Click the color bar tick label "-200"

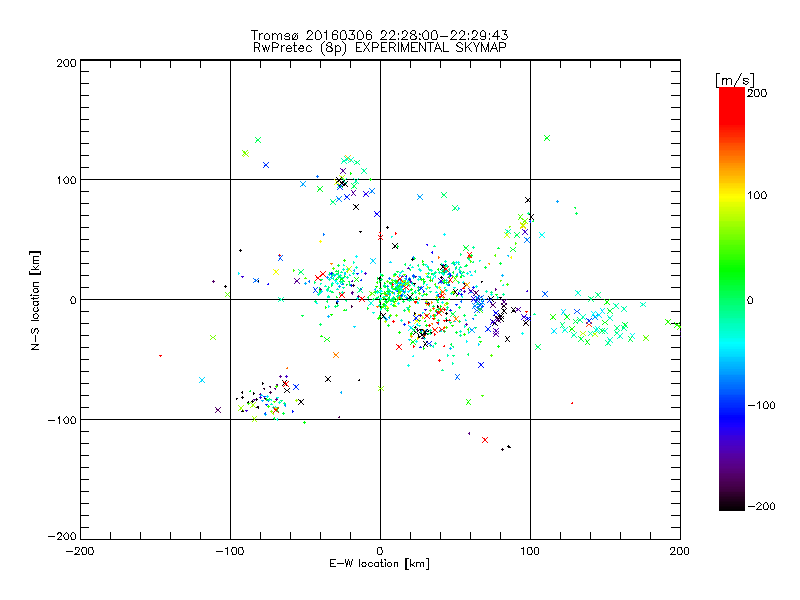click(x=761, y=506)
